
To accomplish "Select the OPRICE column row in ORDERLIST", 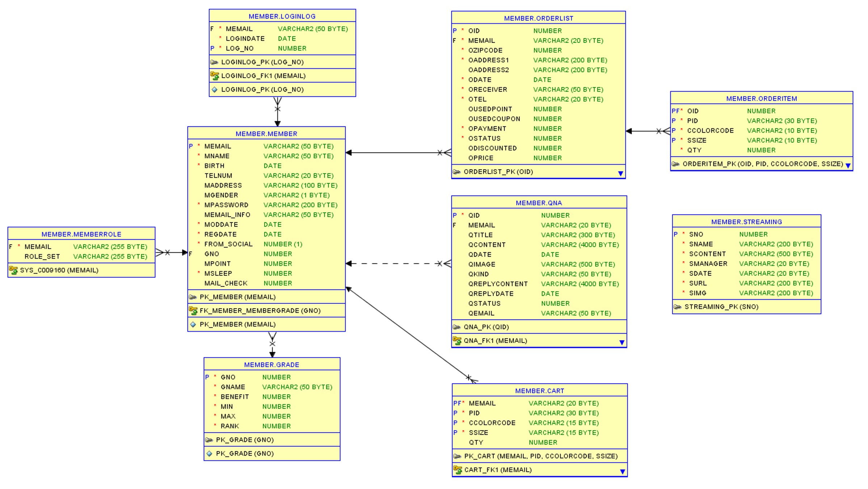I will (507, 158).
